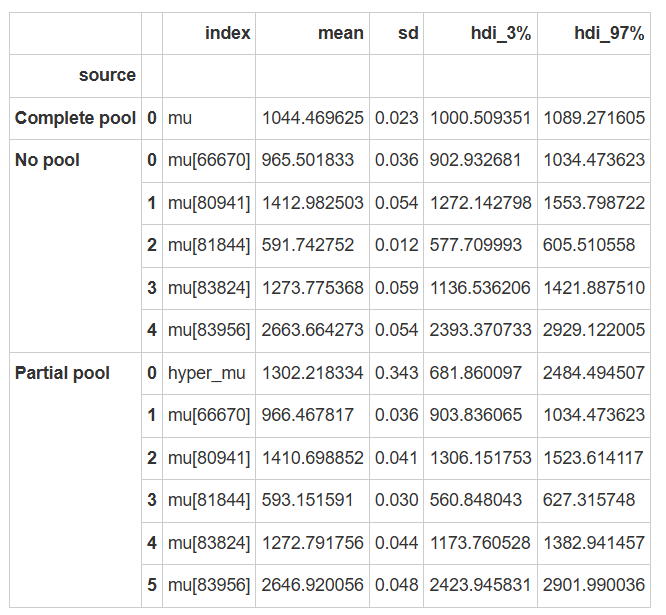Click the hdi_97% value 2901.990036
Image resolution: width=666 pixels, height=615 pixels.
(594, 585)
